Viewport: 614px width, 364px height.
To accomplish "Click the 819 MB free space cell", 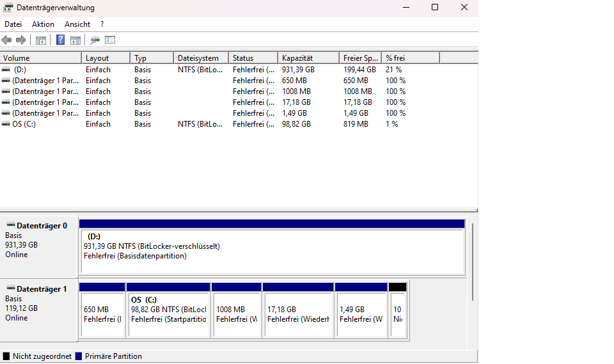I will 356,124.
